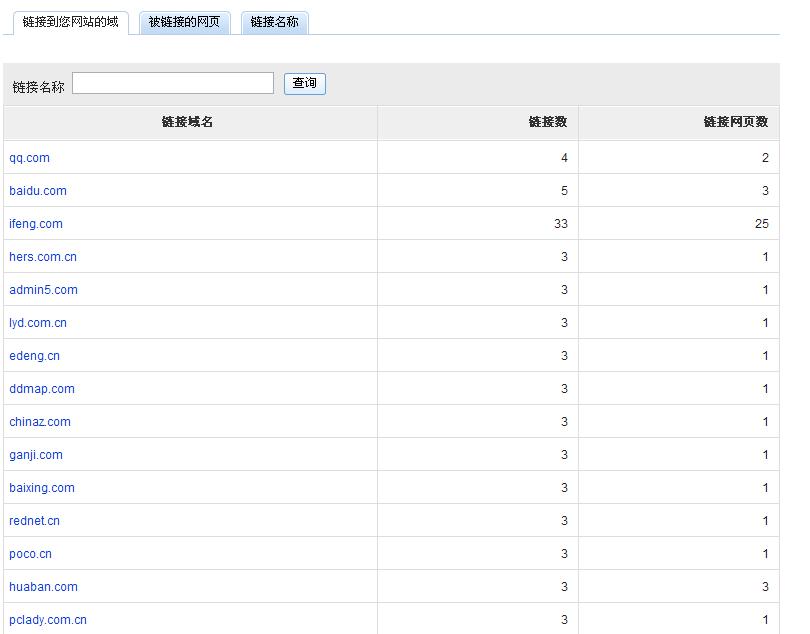Click the 查询 search button
Image resolution: width=810 pixels, height=634 pixels.
coord(305,84)
